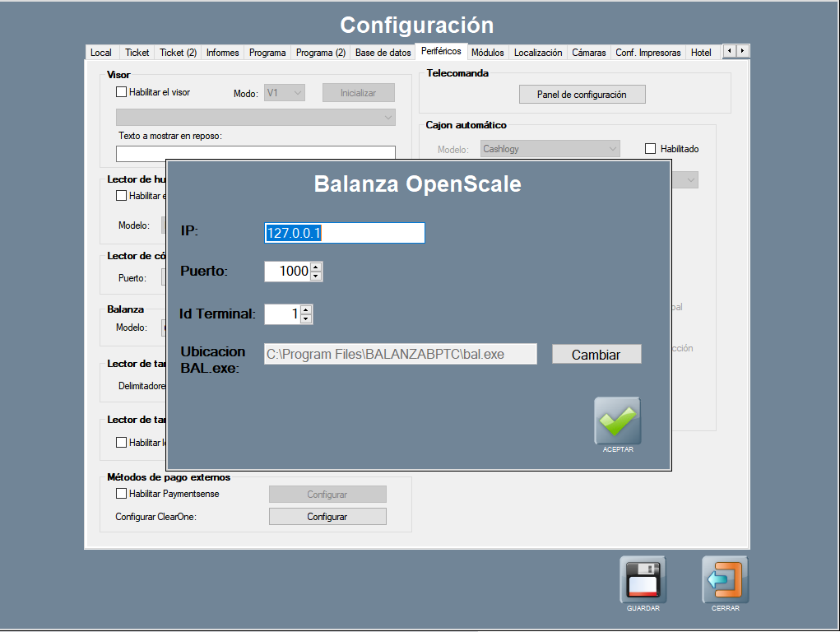840x632 pixels.
Task: Toggle the Cajon automático Habilitado checkbox
Action: coord(651,149)
